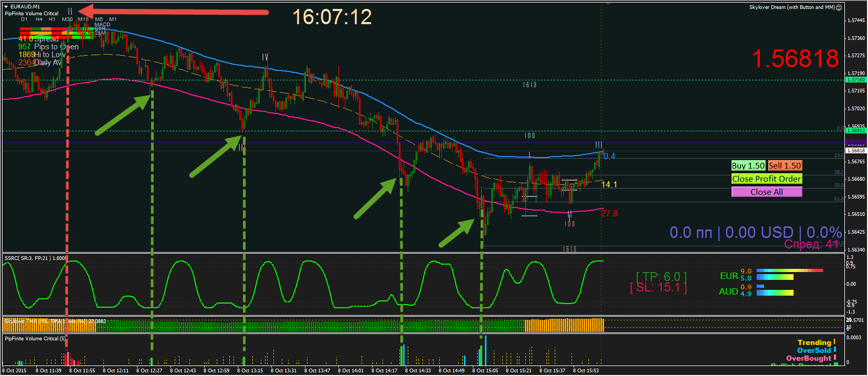Select the D1 timeframe column label

tap(24, 19)
